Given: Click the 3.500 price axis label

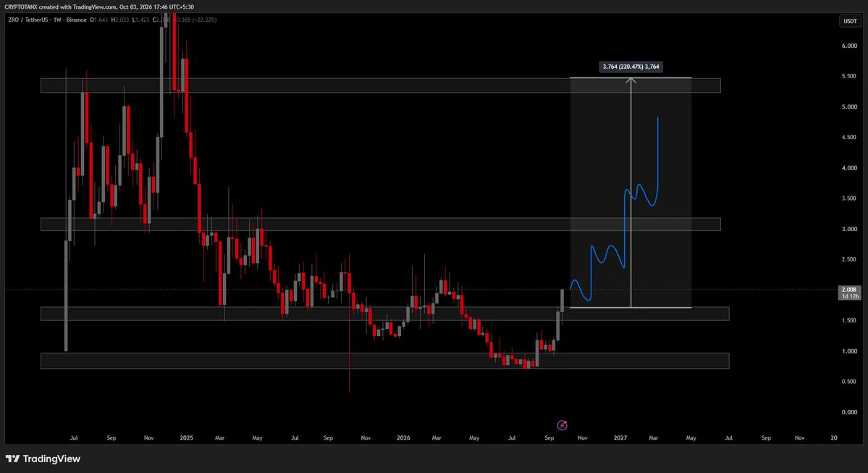Looking at the screenshot, I should (849, 198).
